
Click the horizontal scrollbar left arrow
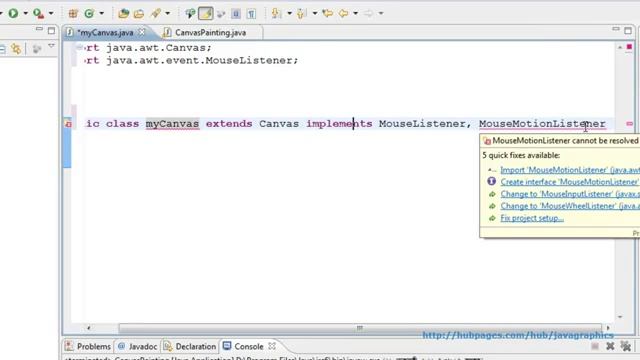coord(89,328)
